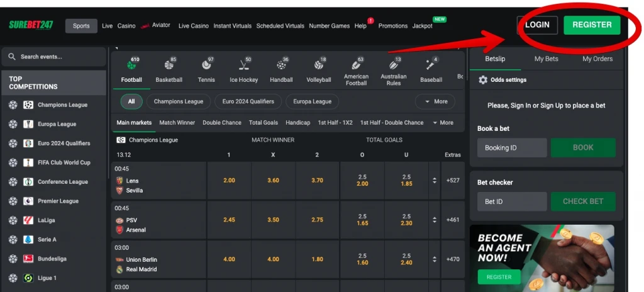Click the green REGISTER button in header

coord(592,25)
